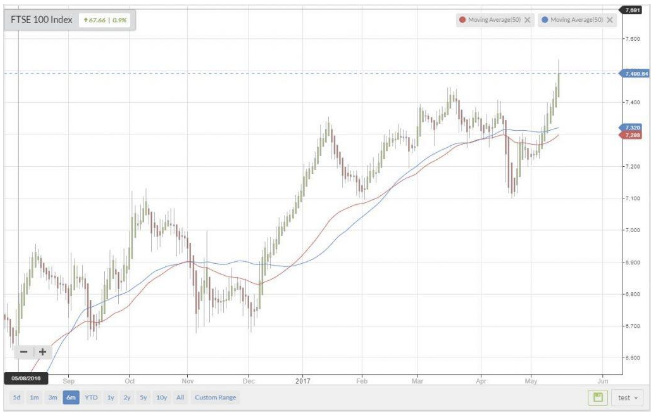Click the 2017 label on time axis
Viewport: 654px width, 415px height.
[x=303, y=381]
